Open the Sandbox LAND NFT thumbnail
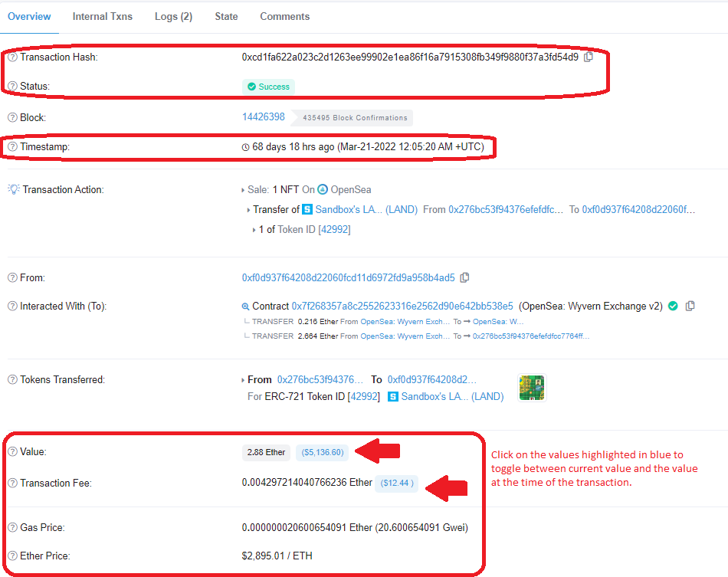Viewport: 728px width, 577px height. tap(532, 388)
